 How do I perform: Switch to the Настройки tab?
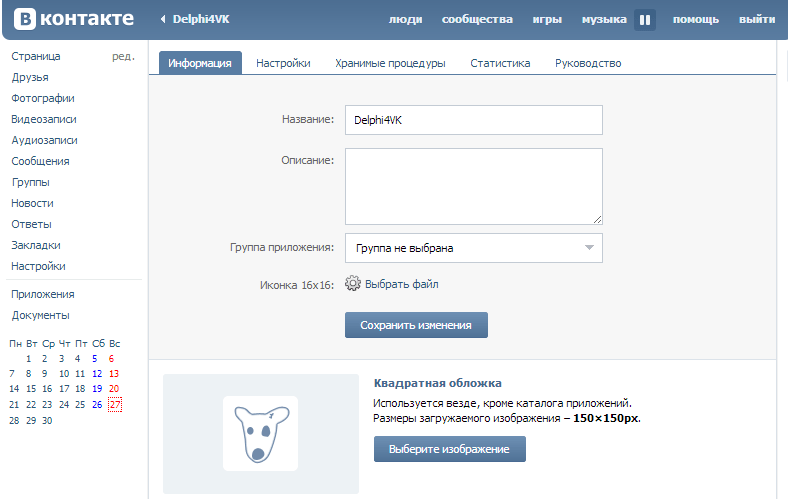(x=283, y=63)
